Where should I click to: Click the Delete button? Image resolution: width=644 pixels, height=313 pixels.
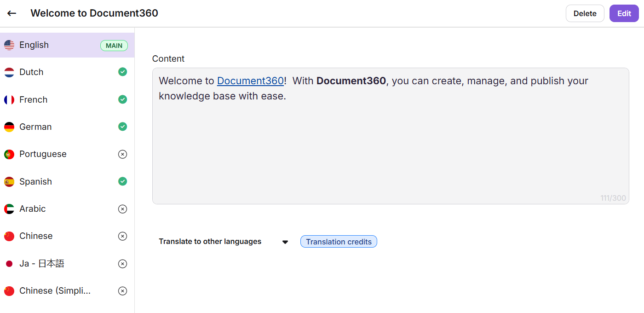pos(585,13)
